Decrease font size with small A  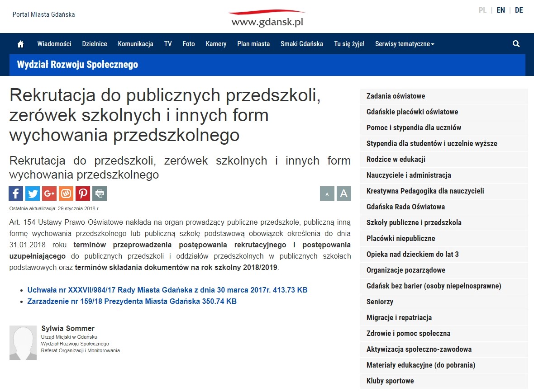(327, 194)
